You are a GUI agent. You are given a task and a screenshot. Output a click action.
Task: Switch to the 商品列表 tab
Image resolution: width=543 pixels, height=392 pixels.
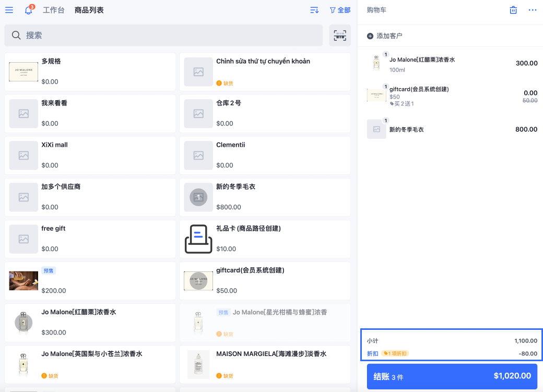coord(89,10)
